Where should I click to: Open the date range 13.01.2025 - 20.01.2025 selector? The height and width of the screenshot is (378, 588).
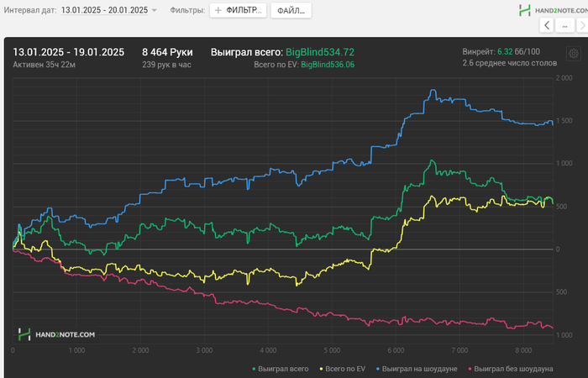pyautogui.click(x=104, y=10)
